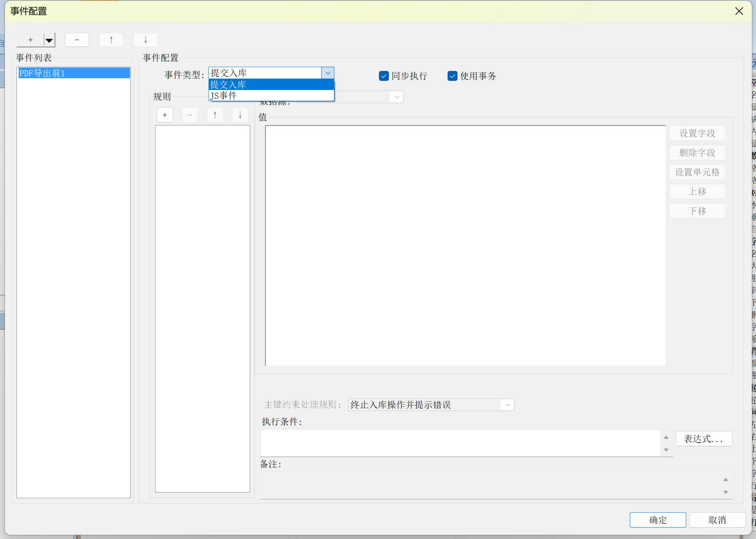Open the add-event dropdown arrow

coord(49,40)
